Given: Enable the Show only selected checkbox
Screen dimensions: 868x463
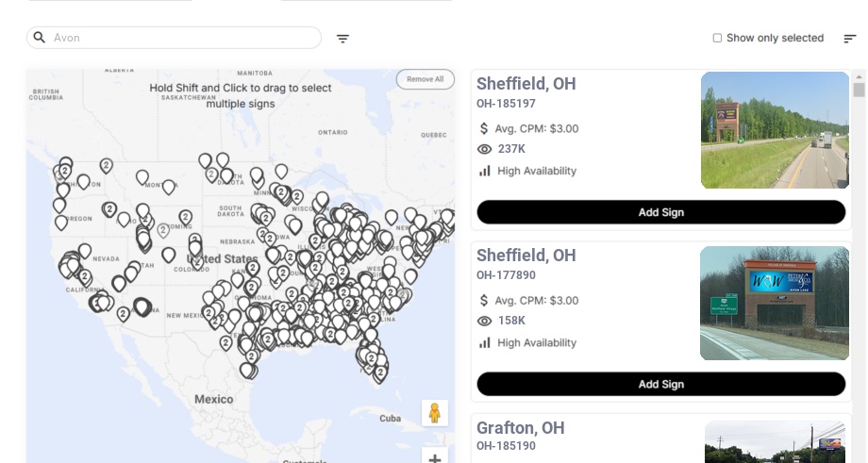Looking at the screenshot, I should tap(717, 38).
